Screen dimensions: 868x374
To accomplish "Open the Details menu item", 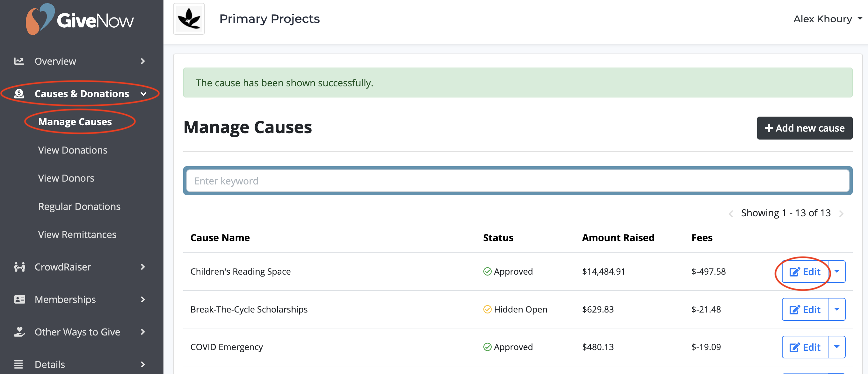I will point(49,364).
